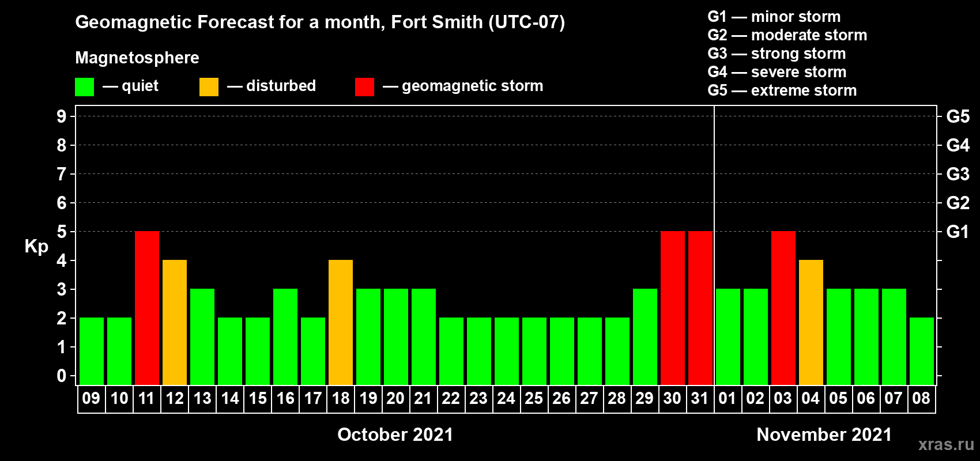The height and width of the screenshot is (461, 980).
Task: Select the green bar for October 09
Action: tap(92, 352)
